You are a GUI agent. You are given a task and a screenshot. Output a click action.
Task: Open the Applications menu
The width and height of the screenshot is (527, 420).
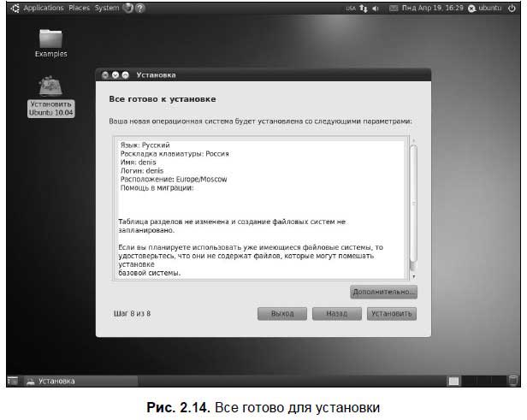click(43, 8)
